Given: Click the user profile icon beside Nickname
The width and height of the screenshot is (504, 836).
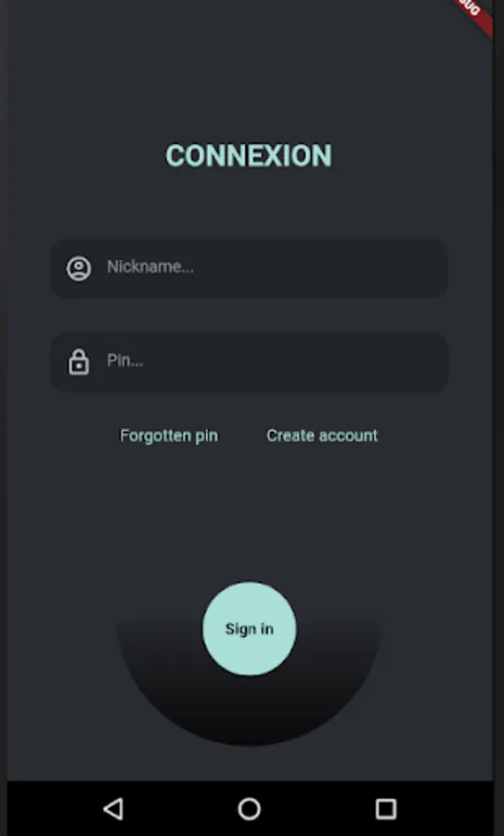Looking at the screenshot, I should pos(79,268).
